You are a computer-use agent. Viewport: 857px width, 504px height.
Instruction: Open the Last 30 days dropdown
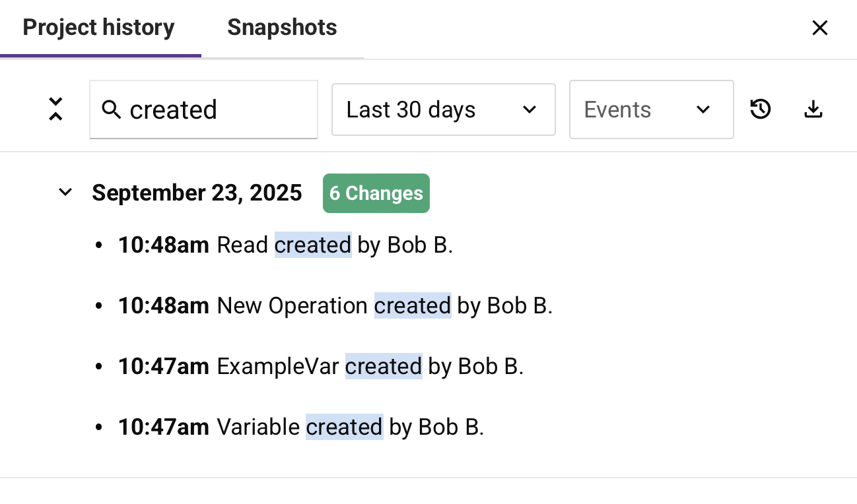point(443,110)
